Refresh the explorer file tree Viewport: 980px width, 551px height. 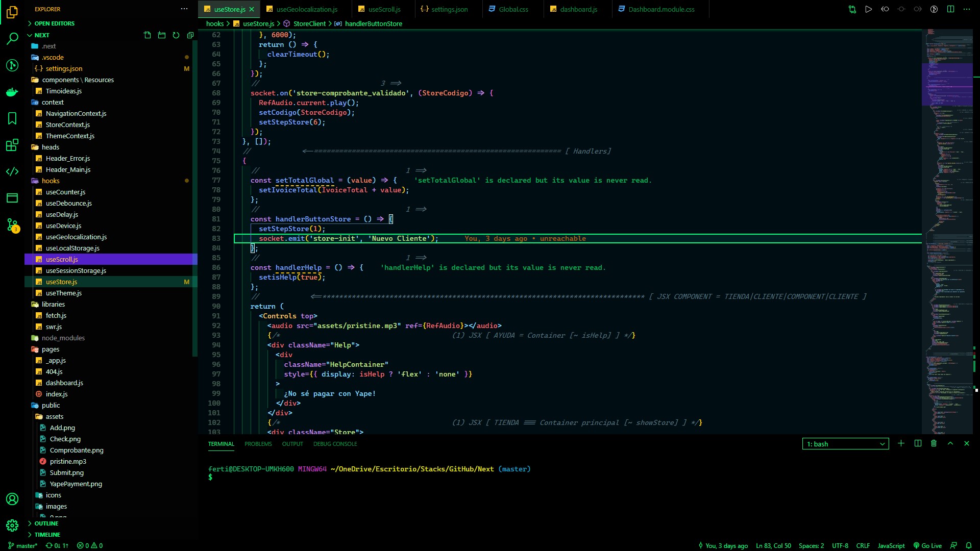[x=176, y=35]
